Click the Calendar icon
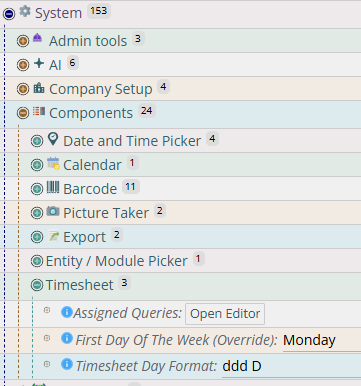The image size is (361, 386). point(53,163)
